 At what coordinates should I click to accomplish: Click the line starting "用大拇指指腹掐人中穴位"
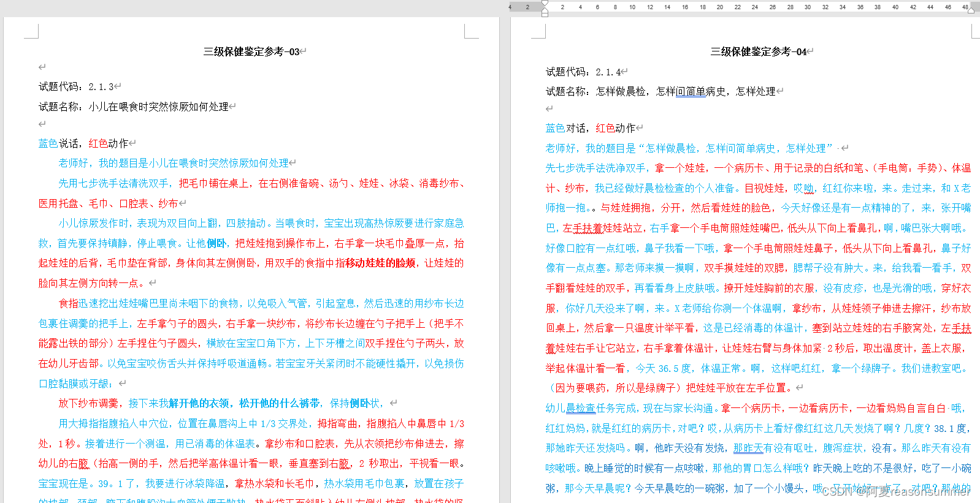click(x=261, y=423)
